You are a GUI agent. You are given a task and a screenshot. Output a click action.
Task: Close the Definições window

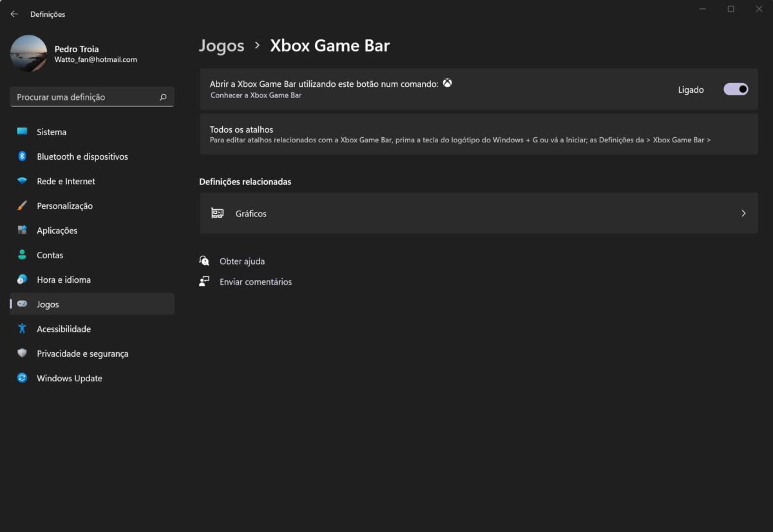click(759, 9)
